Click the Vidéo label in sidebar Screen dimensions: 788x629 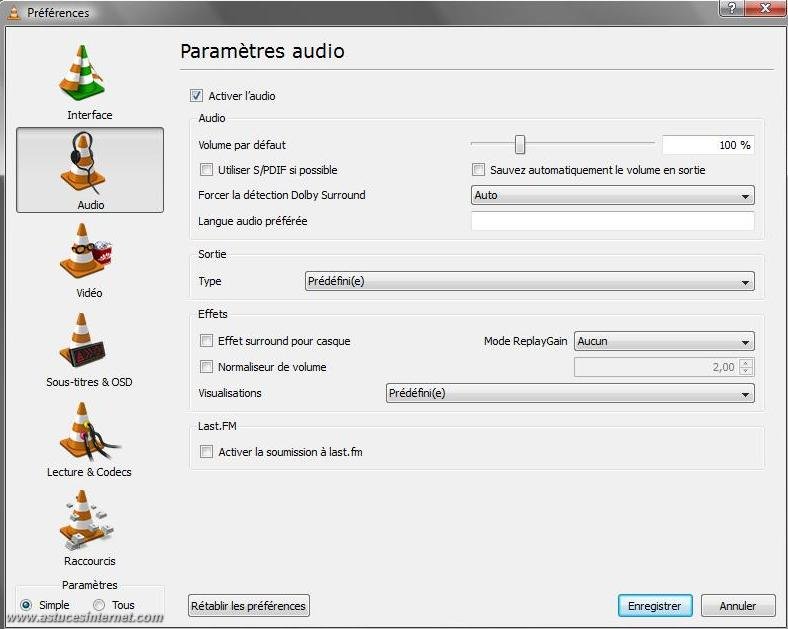click(89, 293)
